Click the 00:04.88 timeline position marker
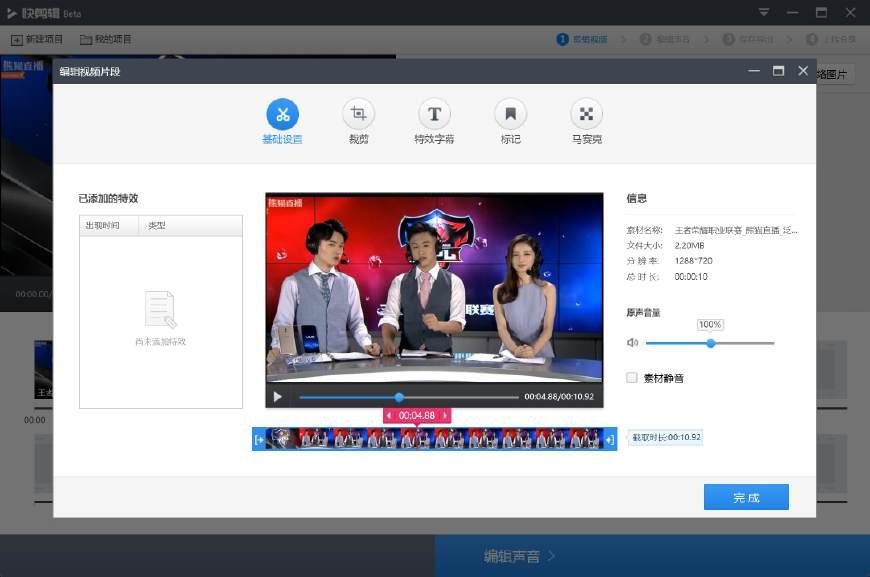 coord(415,415)
